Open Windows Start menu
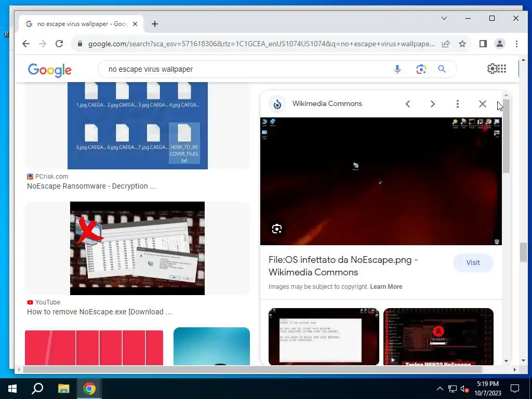The image size is (532, 399). pyautogui.click(x=12, y=389)
